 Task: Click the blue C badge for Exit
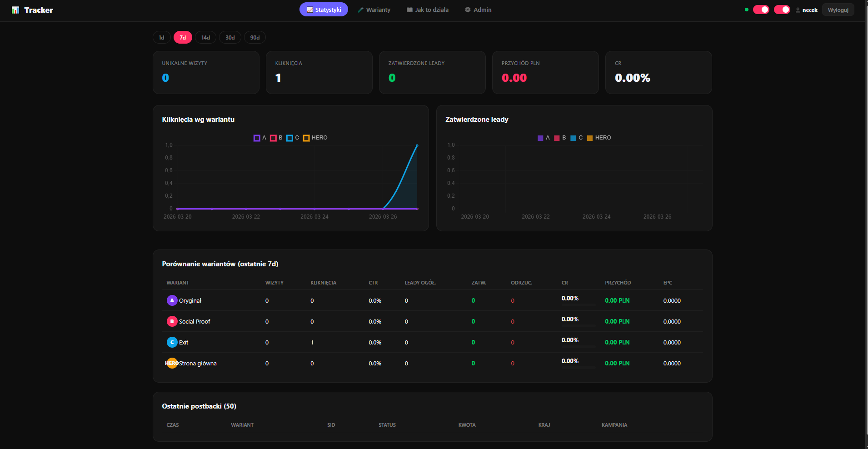point(172,342)
